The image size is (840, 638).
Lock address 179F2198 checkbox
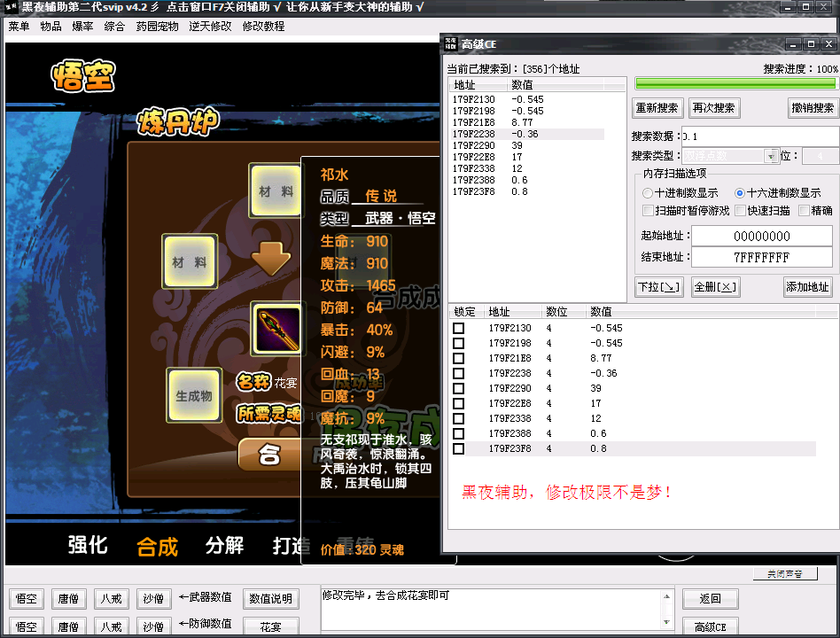[x=459, y=343]
